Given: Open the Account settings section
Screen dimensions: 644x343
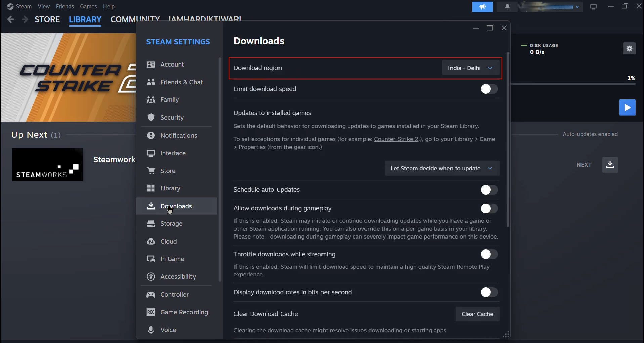Looking at the screenshot, I should point(172,64).
